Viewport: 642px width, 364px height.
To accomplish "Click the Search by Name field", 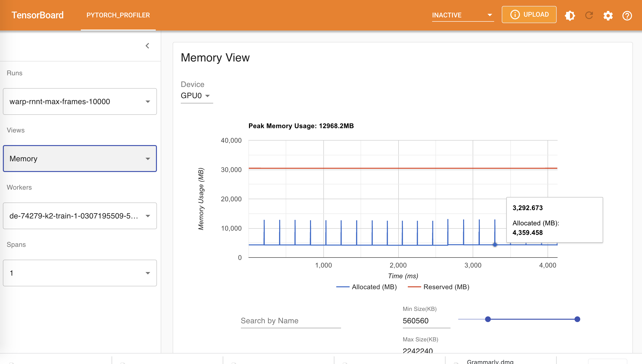I will pyautogui.click(x=290, y=320).
